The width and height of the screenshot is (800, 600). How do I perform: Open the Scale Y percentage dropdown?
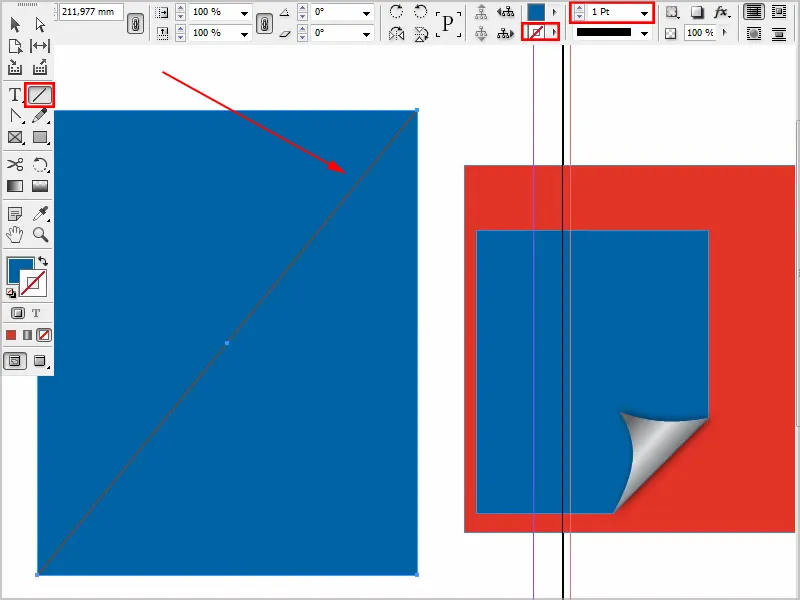(x=244, y=34)
